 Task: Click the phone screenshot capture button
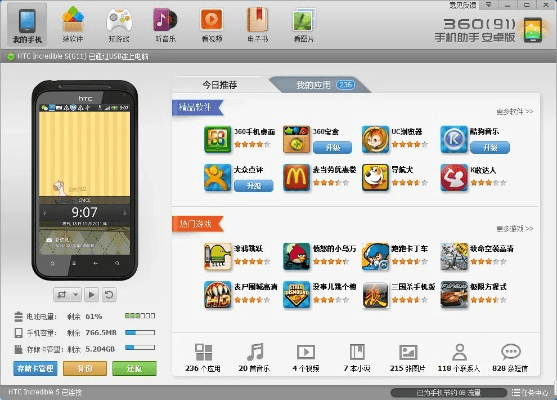pos(62,294)
